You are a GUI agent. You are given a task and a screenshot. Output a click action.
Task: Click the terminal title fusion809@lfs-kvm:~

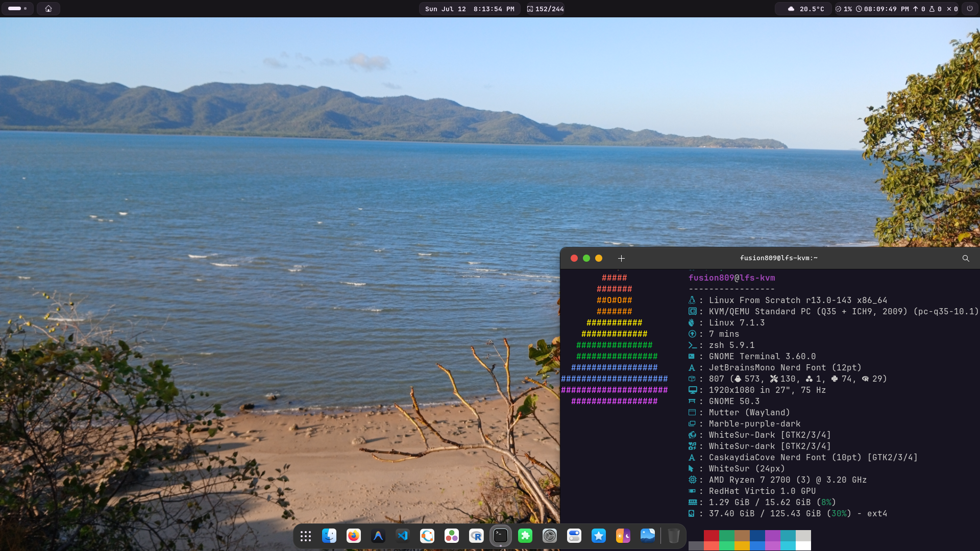(778, 258)
